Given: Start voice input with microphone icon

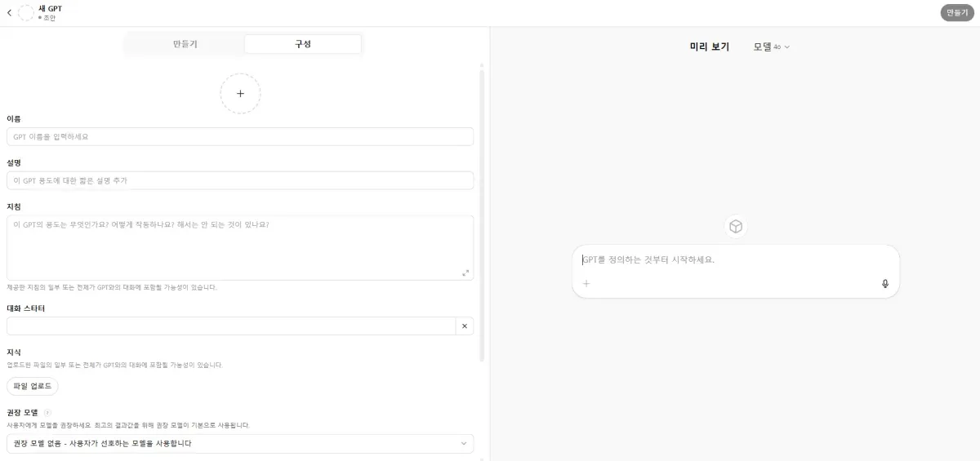Looking at the screenshot, I should click(885, 284).
